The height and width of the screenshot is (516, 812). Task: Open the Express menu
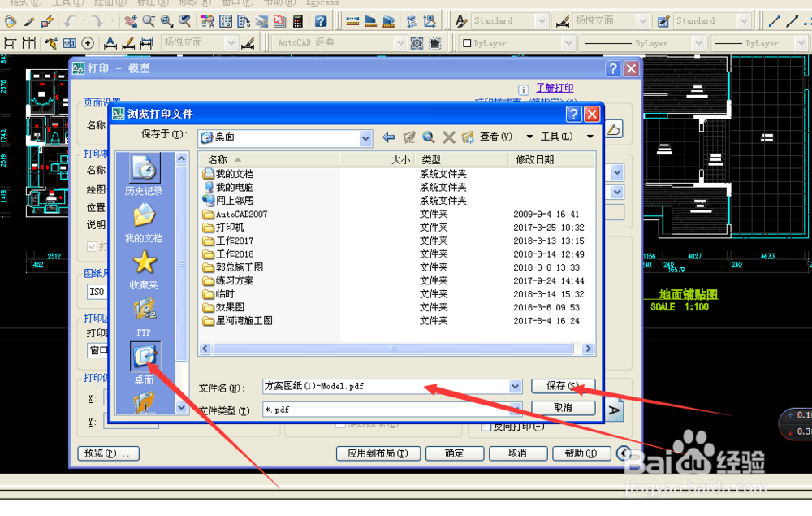[322, 3]
